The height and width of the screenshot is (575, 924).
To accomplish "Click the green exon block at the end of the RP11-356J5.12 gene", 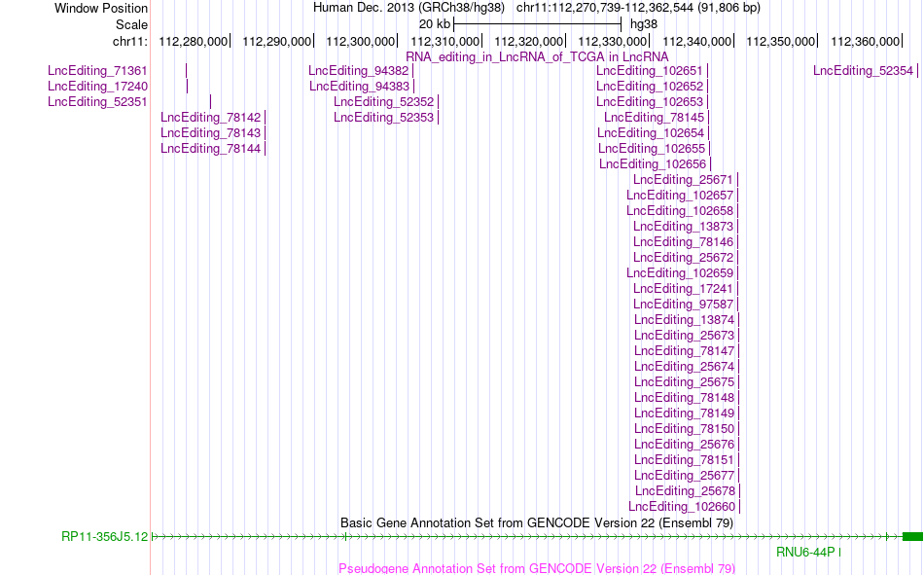I will tap(912, 537).
